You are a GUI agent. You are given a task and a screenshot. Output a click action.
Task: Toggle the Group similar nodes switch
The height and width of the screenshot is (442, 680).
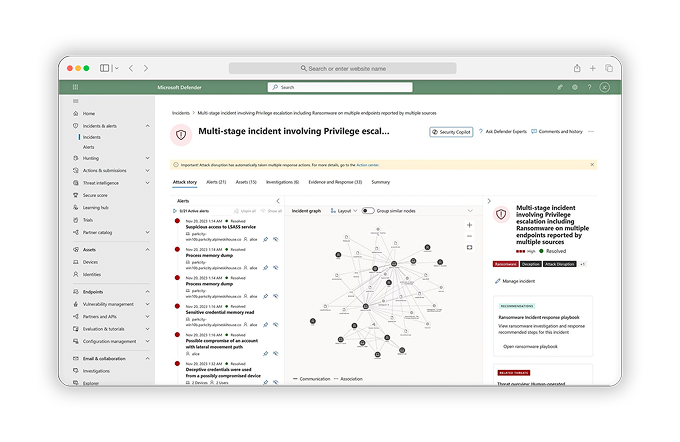tap(368, 211)
